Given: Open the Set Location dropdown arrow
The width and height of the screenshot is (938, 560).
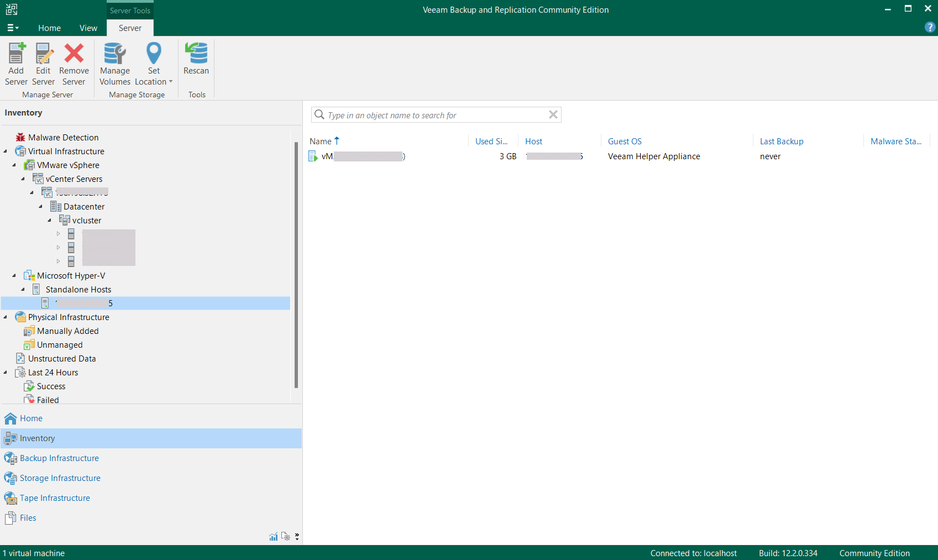Looking at the screenshot, I should [171, 82].
